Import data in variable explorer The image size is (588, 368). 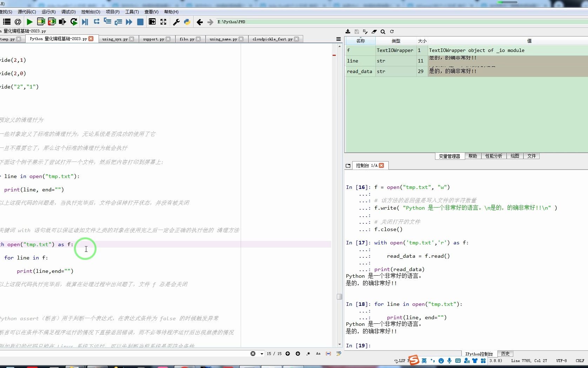[x=348, y=32]
